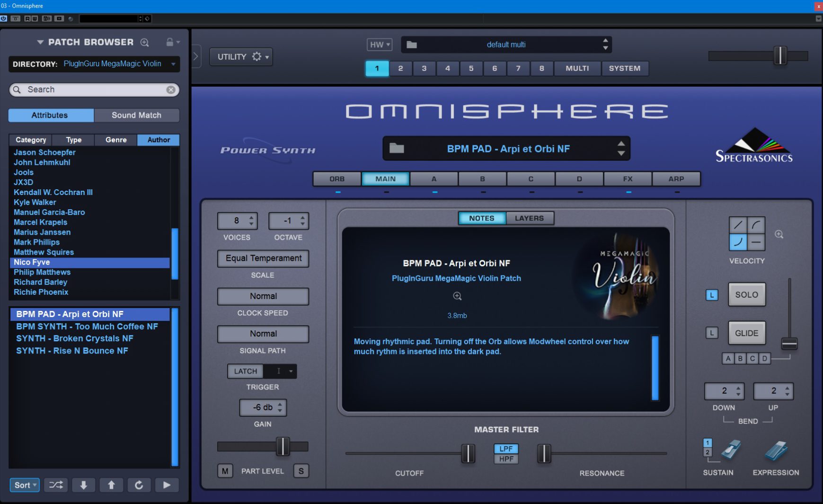This screenshot has height=504, width=823.
Task: Click the next patch down arrow
Action: point(83,485)
